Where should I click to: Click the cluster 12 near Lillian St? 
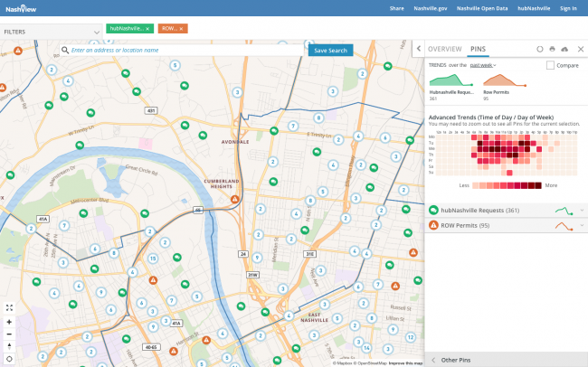tap(411, 337)
